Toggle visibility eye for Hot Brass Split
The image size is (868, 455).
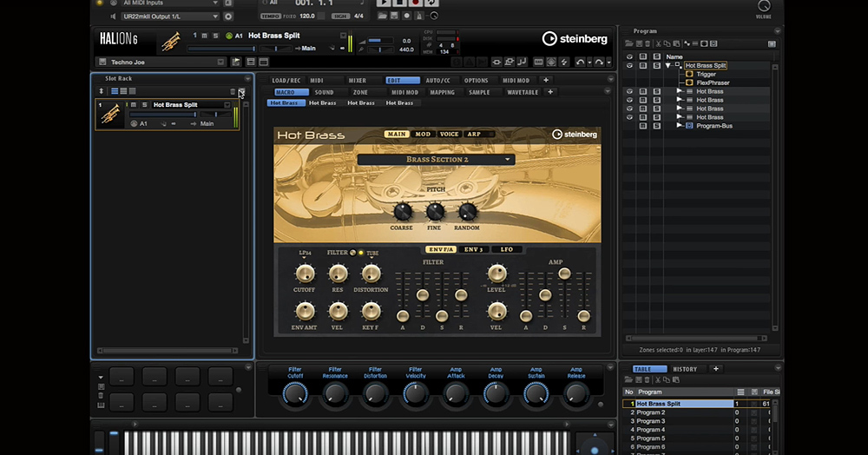click(630, 65)
